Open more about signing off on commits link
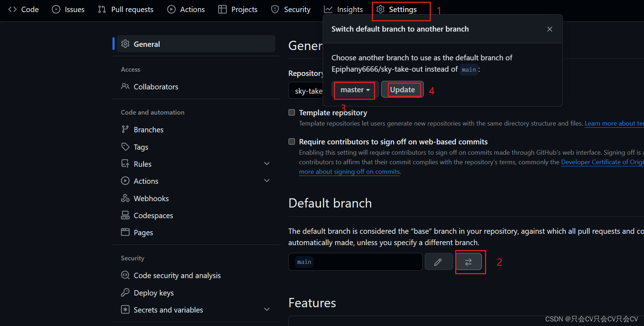The image size is (644, 326). coord(349,172)
